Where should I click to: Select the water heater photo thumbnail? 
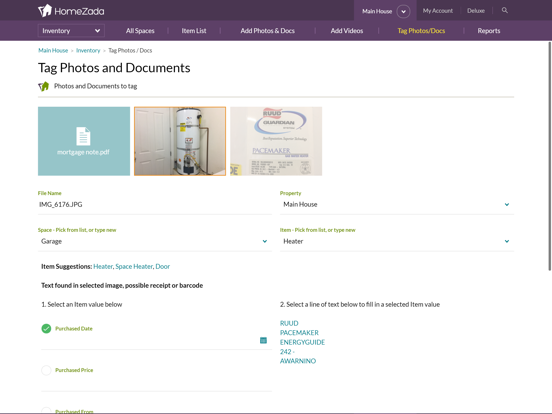tap(180, 141)
